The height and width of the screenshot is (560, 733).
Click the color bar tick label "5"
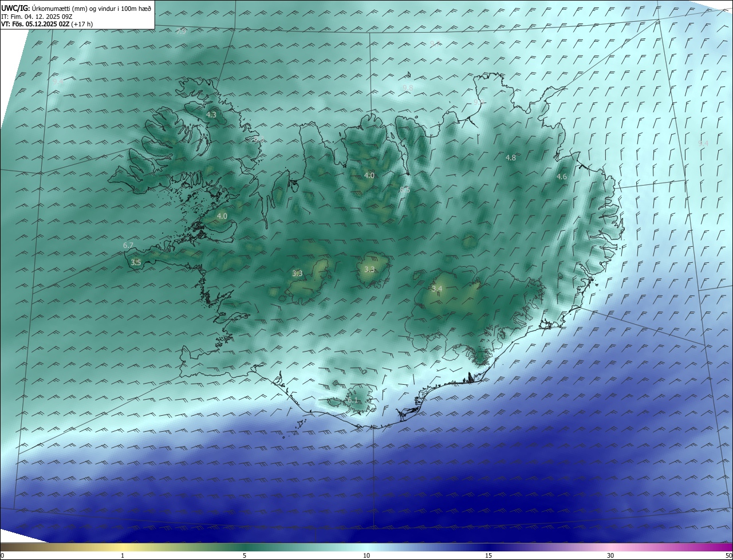[x=245, y=555]
